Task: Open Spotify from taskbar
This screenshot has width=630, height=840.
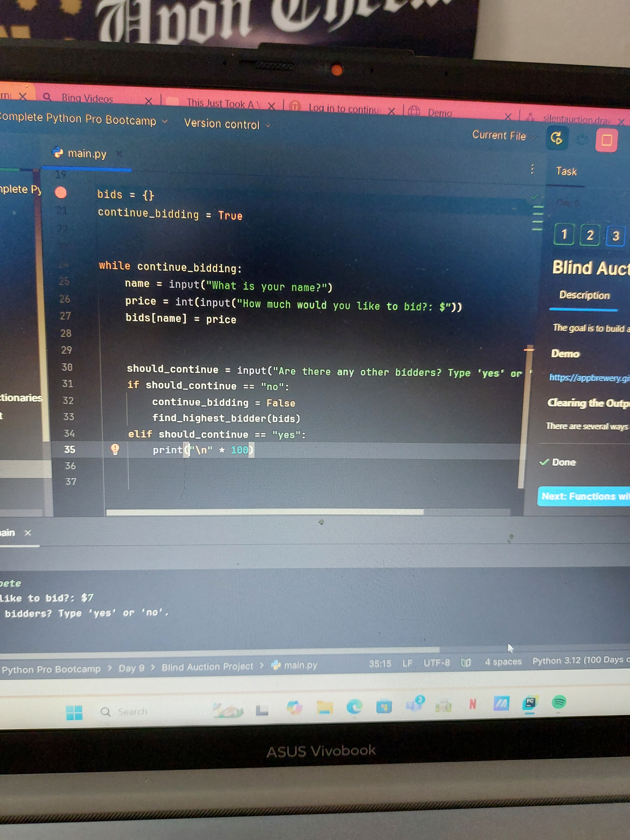Action: click(559, 702)
